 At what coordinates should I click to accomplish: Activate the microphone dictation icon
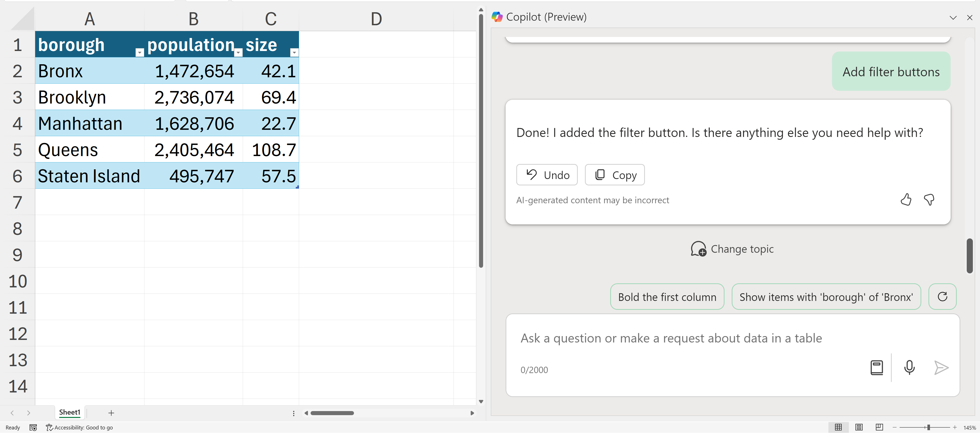coord(909,368)
